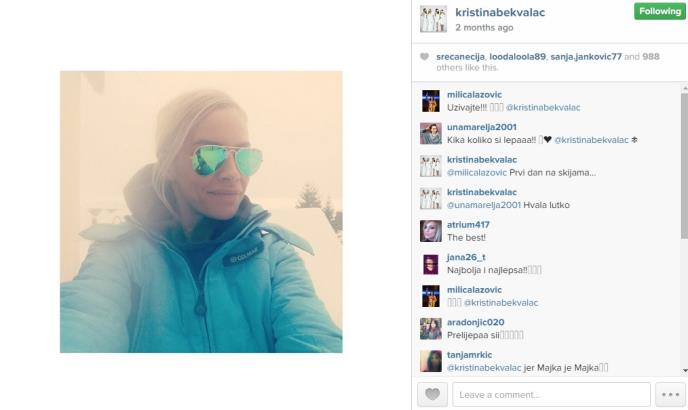Click the comments scrollbar thumb
Image resolution: width=688 pixels, height=410 pixels.
[684, 166]
